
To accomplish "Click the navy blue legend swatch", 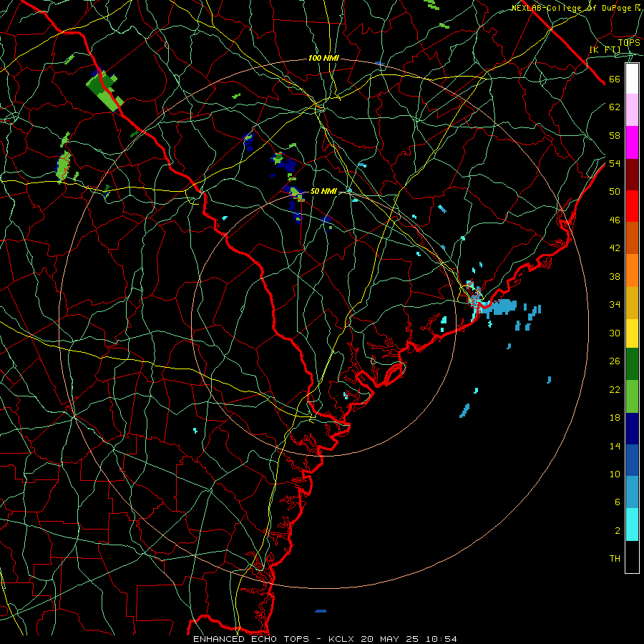I will coord(632,429).
